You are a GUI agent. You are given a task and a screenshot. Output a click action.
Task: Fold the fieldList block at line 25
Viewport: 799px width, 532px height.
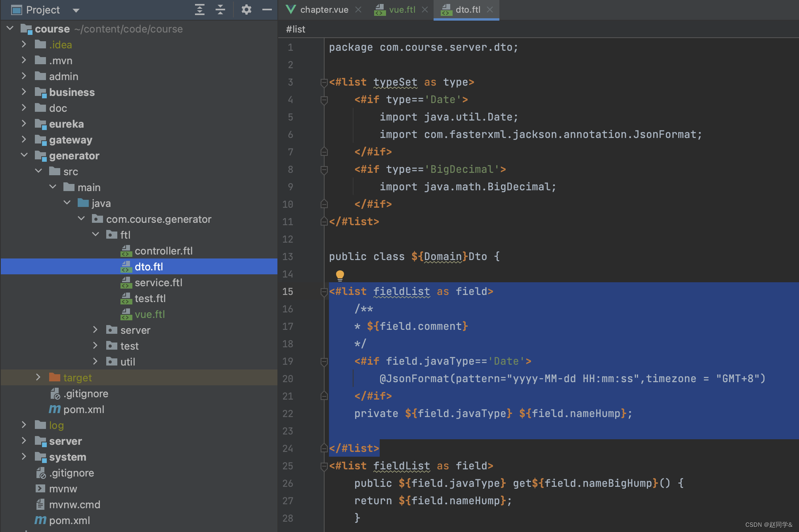324,466
